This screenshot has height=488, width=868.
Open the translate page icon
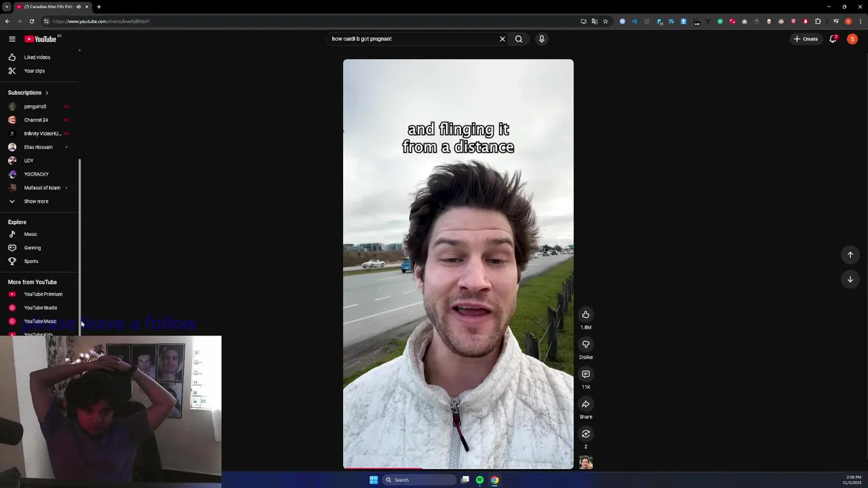tap(595, 21)
